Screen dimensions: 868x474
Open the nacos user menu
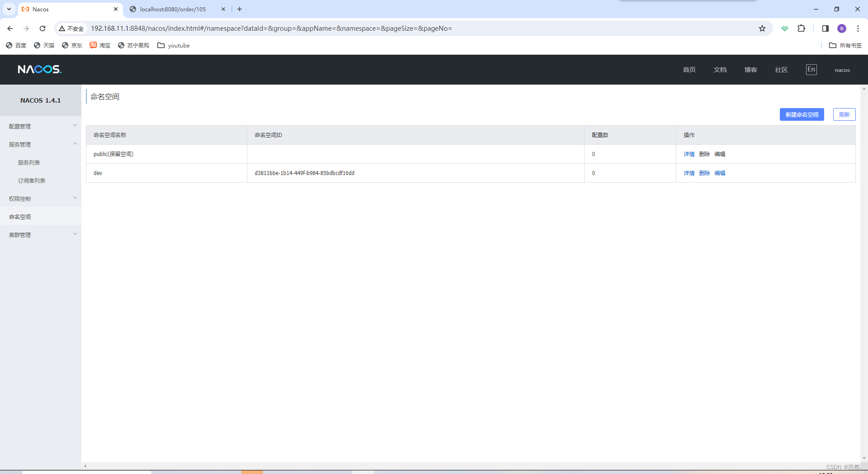842,70
